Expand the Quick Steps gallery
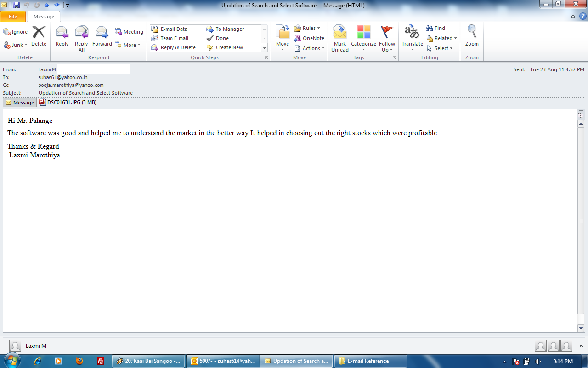 [265, 47]
